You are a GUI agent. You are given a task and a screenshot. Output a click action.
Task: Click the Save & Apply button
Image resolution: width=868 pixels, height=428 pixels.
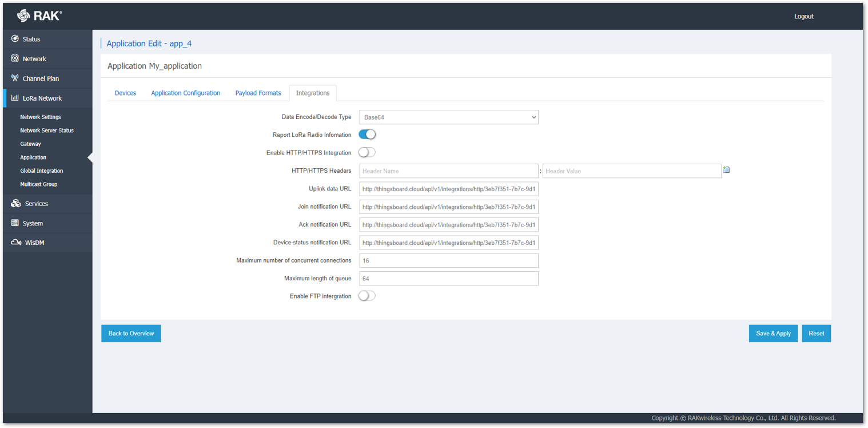[773, 333]
